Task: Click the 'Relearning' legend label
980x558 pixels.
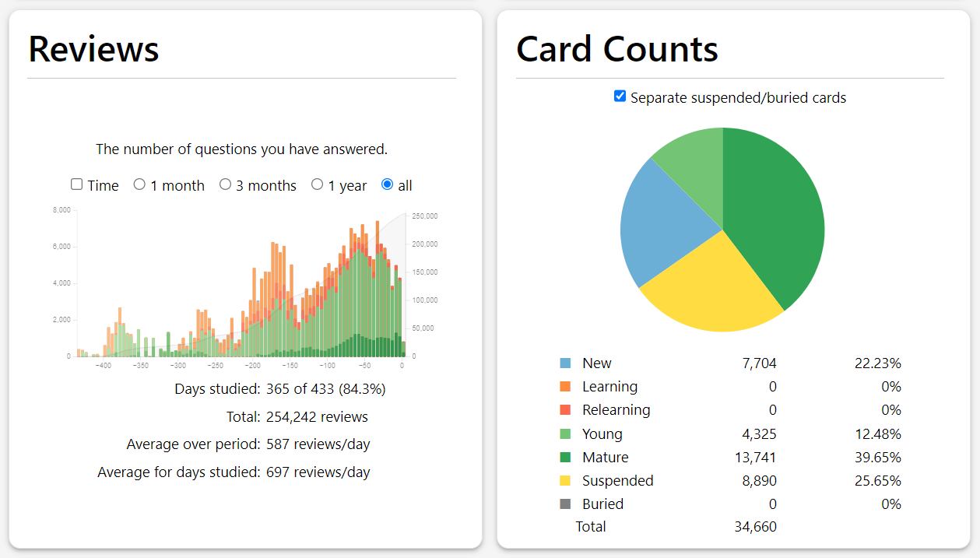Action: pos(616,410)
